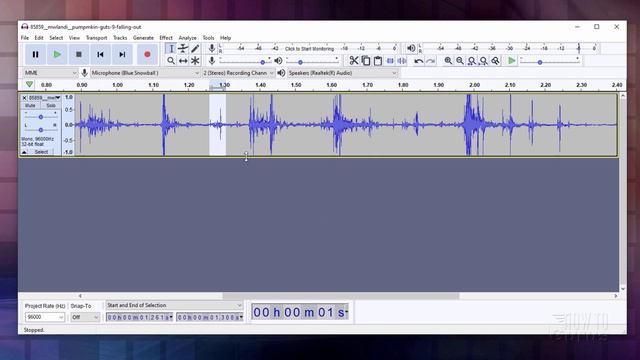Adjust the playback volume slider

[x=312, y=61]
